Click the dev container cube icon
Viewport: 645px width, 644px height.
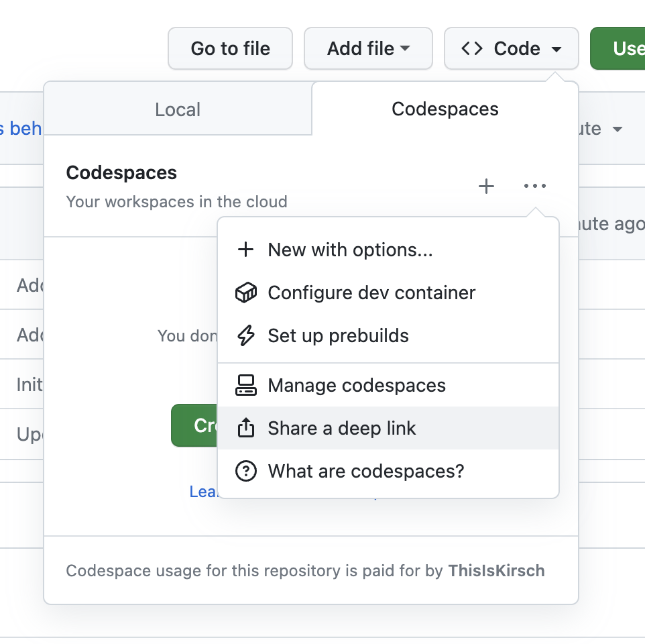(246, 292)
